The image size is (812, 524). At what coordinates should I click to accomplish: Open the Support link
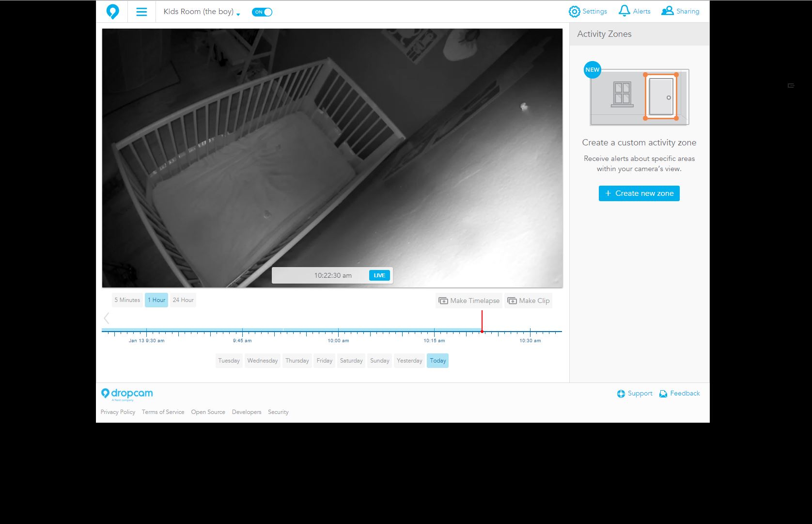[x=640, y=394]
